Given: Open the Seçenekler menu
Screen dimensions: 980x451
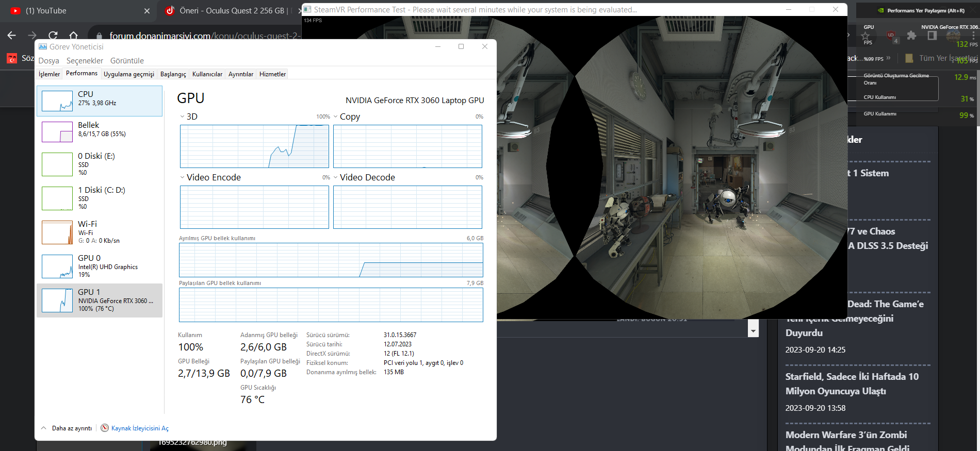Looking at the screenshot, I should pyautogui.click(x=85, y=61).
